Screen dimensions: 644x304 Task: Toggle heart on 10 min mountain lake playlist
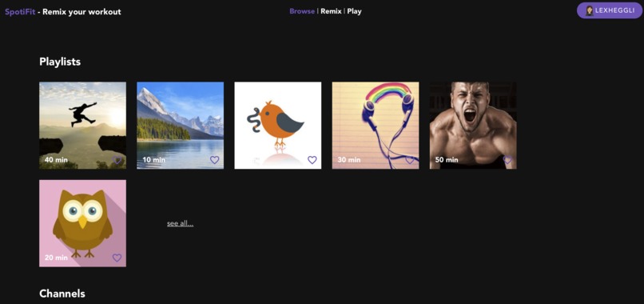point(215,160)
